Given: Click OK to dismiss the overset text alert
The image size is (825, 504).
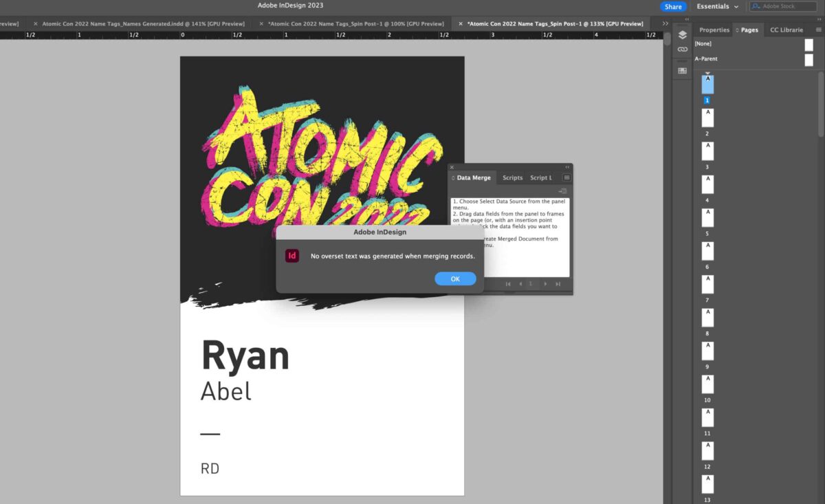Looking at the screenshot, I should (x=455, y=278).
